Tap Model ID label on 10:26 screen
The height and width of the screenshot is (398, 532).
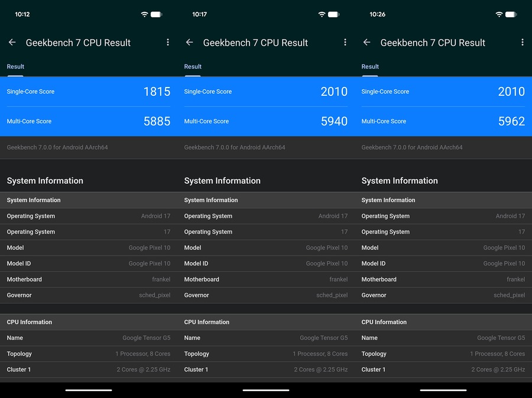coord(374,264)
